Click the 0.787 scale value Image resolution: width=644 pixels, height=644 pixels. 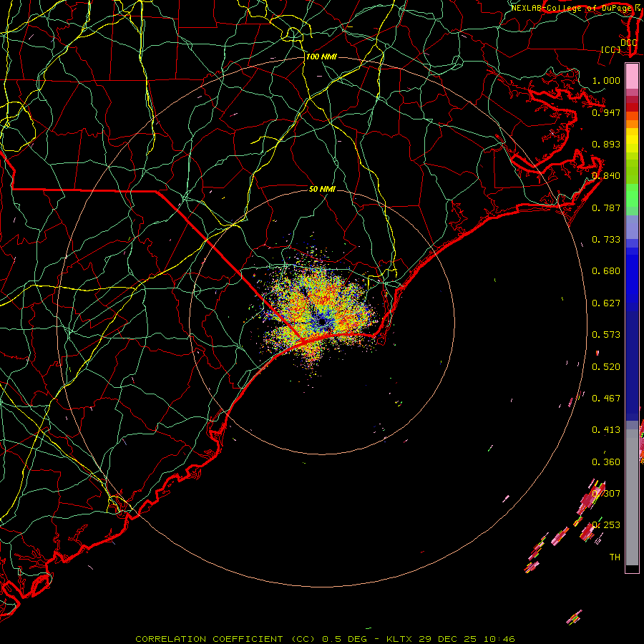click(x=606, y=208)
